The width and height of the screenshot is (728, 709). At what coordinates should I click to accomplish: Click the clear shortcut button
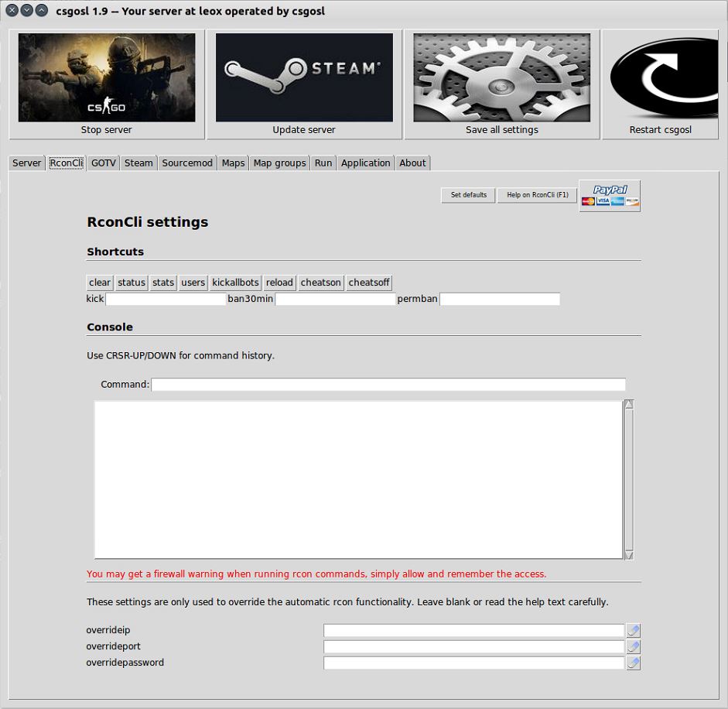point(100,283)
